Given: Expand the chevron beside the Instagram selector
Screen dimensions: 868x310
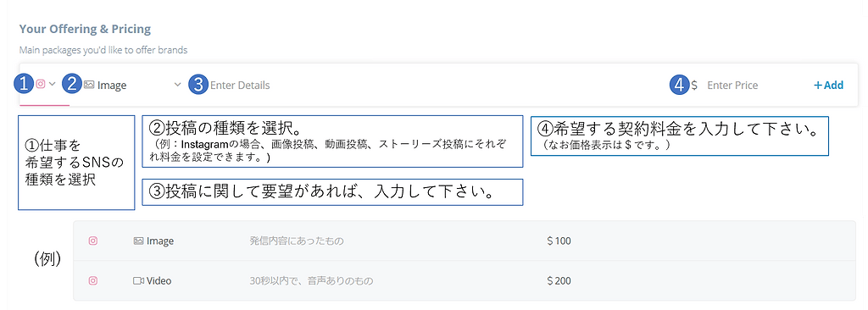Looking at the screenshot, I should [53, 84].
